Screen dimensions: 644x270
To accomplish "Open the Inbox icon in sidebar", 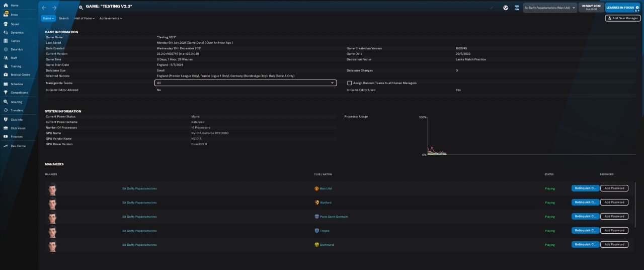I will (6, 15).
